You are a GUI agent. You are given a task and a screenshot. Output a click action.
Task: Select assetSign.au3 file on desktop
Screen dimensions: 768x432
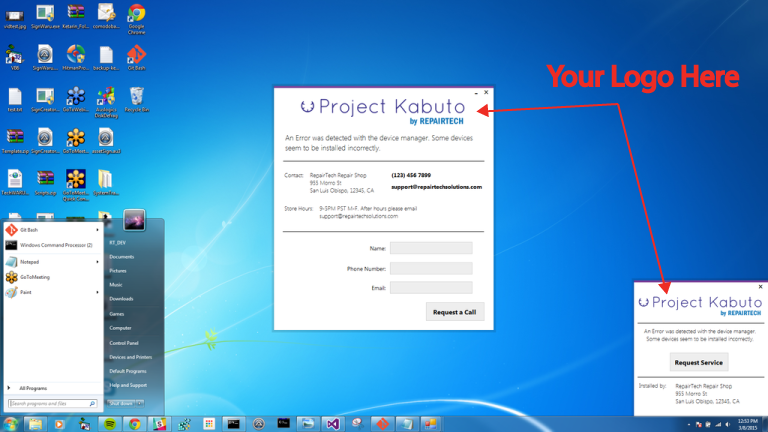click(x=106, y=141)
